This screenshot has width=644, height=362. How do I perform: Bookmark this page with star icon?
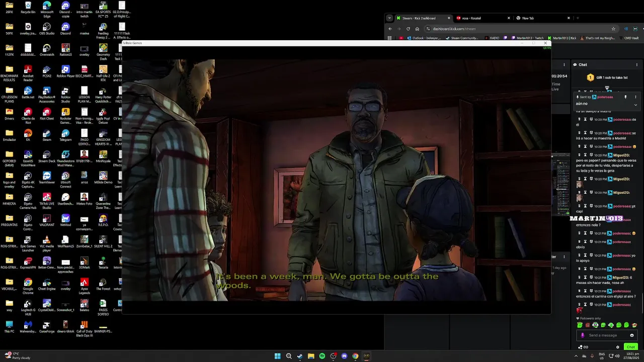[x=613, y=29]
